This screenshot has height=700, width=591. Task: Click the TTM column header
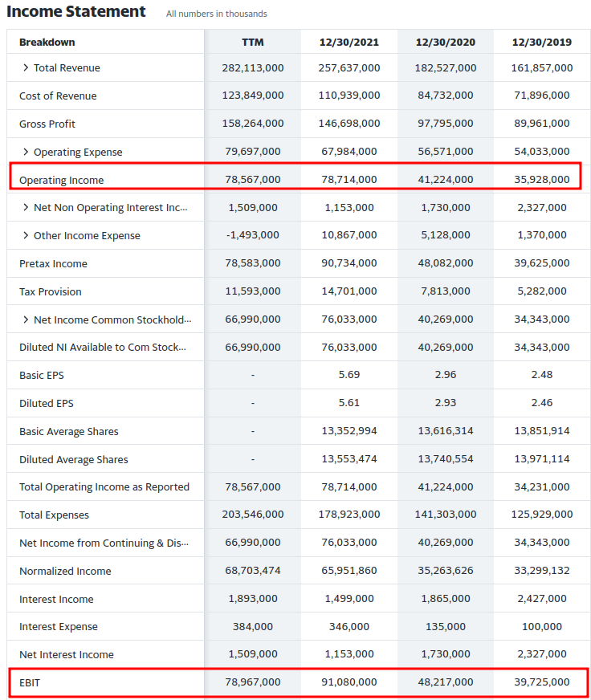coord(252,42)
